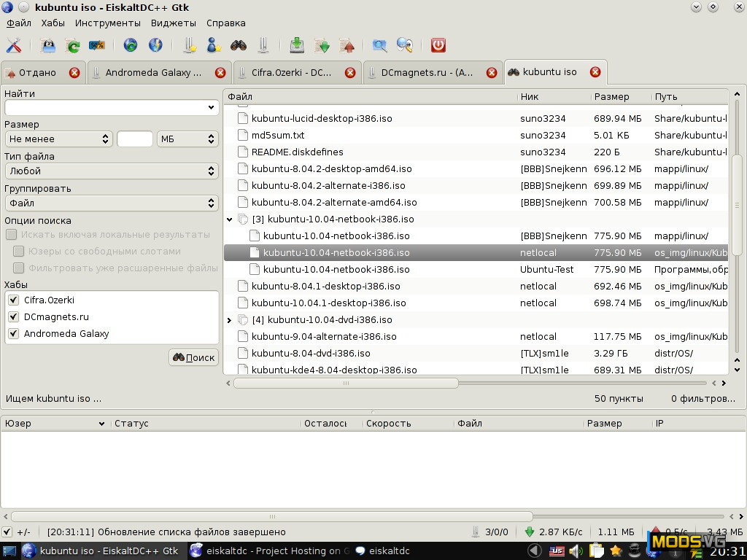Uncheck the DCmagnets.ru hub checkbox
The width and height of the screenshot is (747, 560).
click(x=13, y=316)
